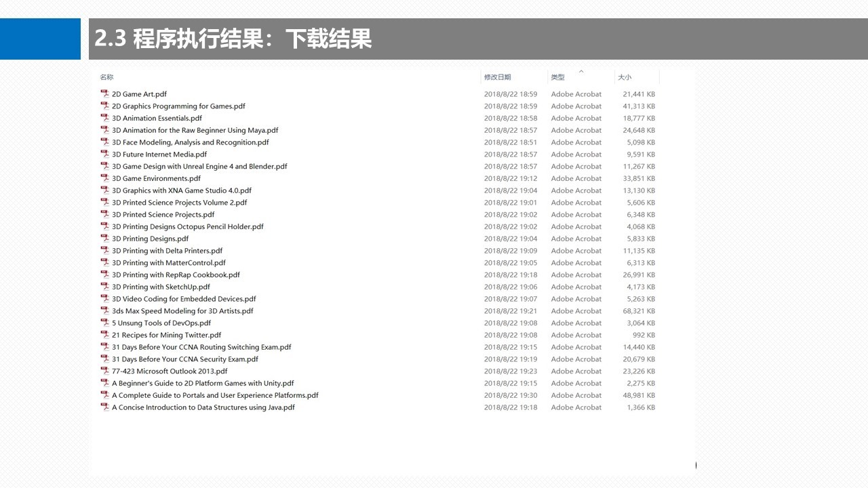868x488 pixels.
Task: Click the PDF icon for 5 Unsung Tools of DevOps.pdf
Action: pyautogui.click(x=105, y=323)
